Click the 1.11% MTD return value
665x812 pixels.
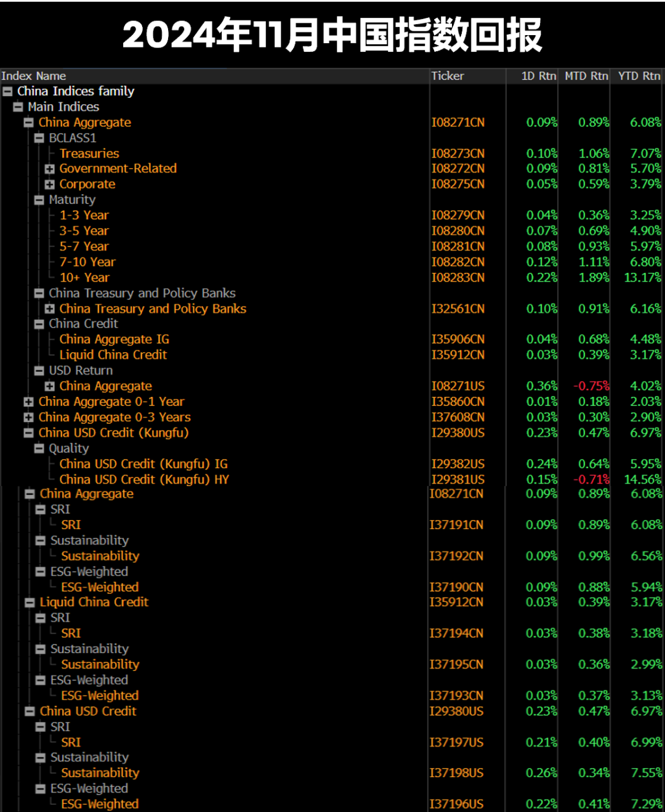point(594,262)
